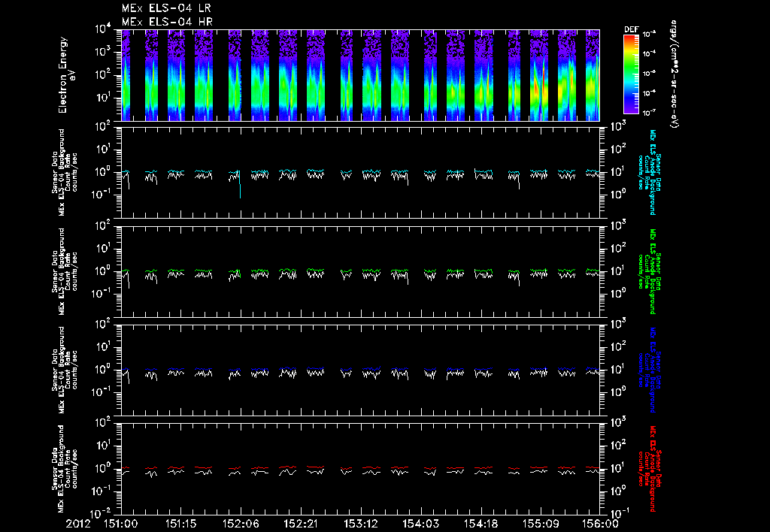Click the year '2012' label on the time axis

[78, 524]
